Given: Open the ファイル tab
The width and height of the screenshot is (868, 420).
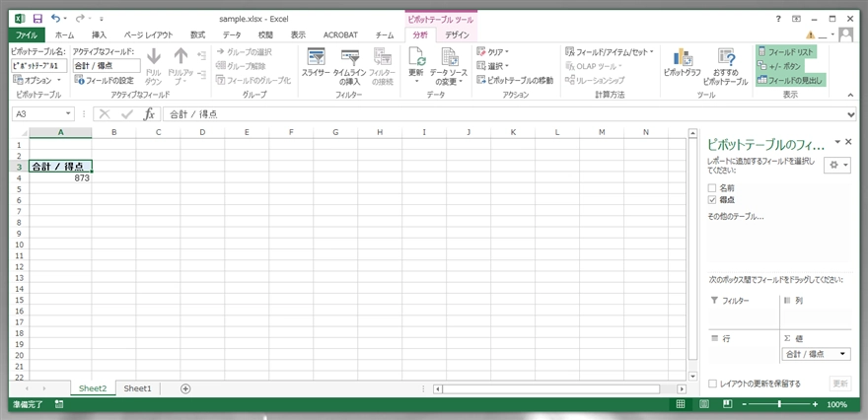Looking at the screenshot, I should [x=26, y=35].
